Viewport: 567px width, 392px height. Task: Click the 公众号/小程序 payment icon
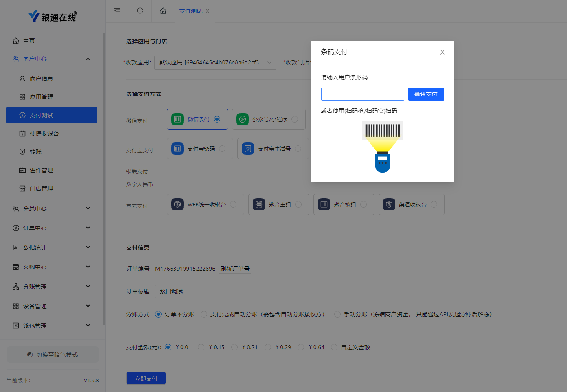[243, 119]
